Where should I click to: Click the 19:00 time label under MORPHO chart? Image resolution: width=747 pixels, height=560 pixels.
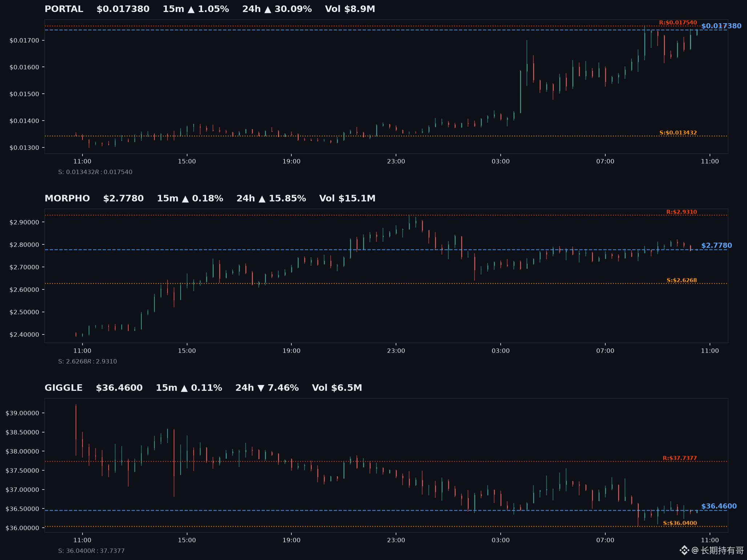(291, 351)
